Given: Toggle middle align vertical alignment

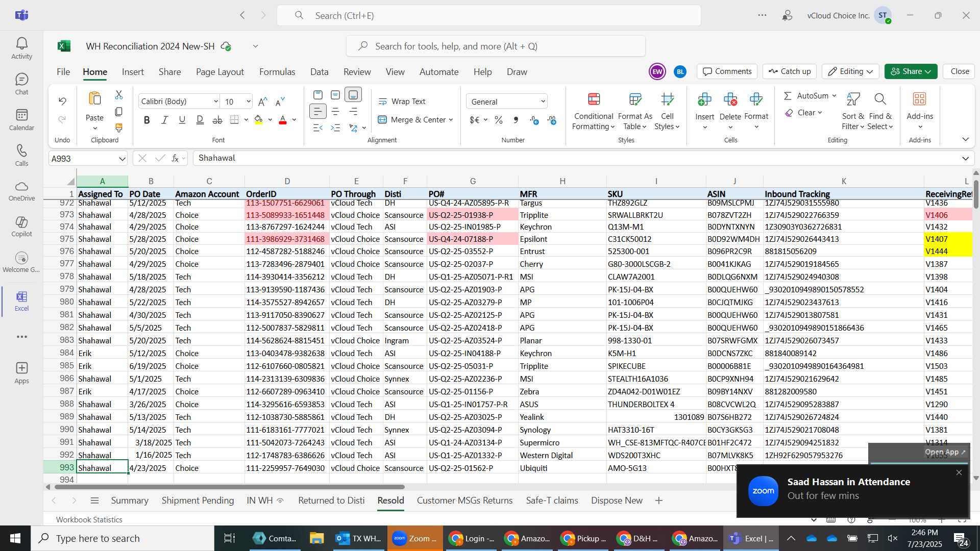Looking at the screenshot, I should (335, 95).
